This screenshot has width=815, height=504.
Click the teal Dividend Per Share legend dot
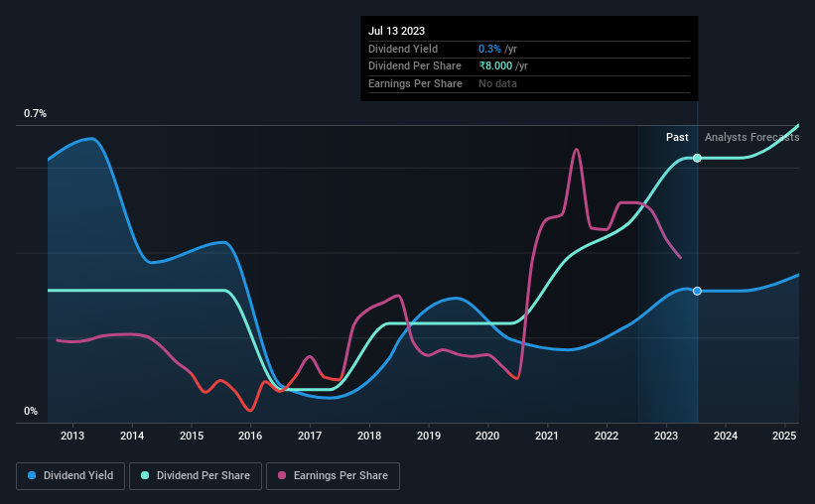[x=145, y=475]
